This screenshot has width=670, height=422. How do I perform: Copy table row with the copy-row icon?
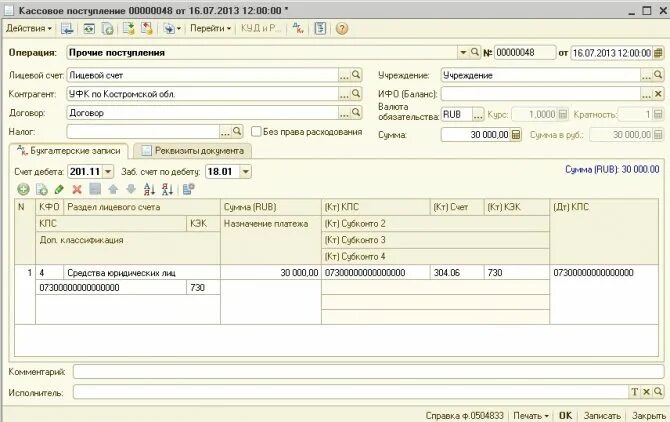(x=41, y=189)
